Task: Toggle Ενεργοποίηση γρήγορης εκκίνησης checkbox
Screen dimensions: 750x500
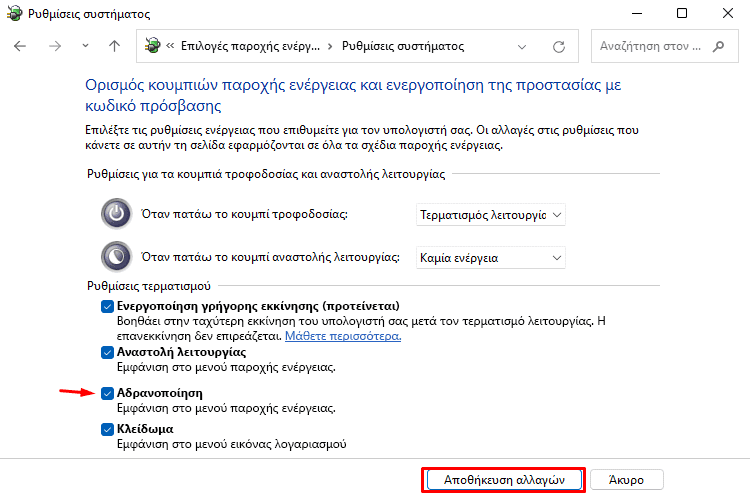Action: tap(107, 306)
